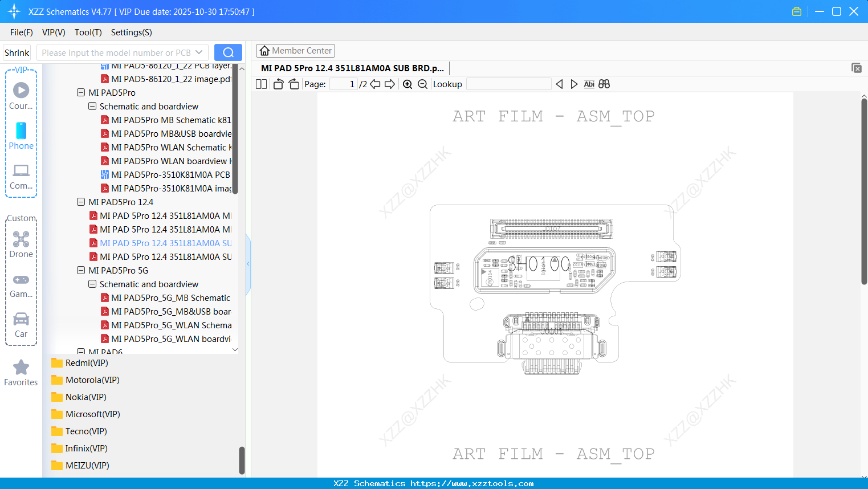Open MI PAD5Pro MB&USB boardview file
This screenshot has height=489, width=868.
(x=166, y=133)
